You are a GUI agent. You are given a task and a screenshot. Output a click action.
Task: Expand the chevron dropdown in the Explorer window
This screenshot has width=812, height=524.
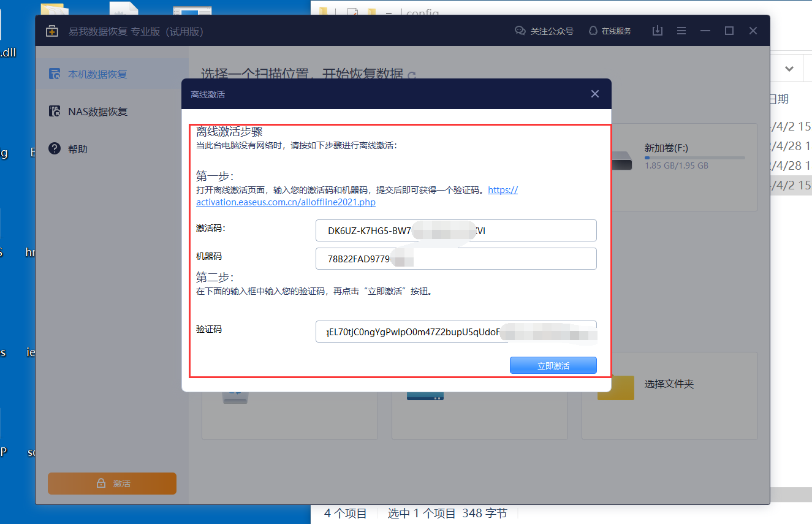pos(789,69)
